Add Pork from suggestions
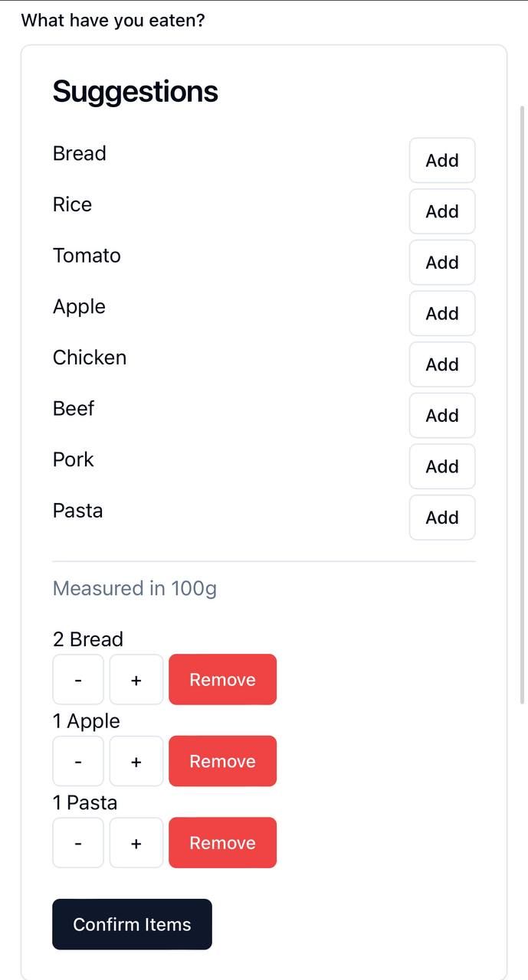Viewport: 528px width, 980px height. [x=442, y=466]
